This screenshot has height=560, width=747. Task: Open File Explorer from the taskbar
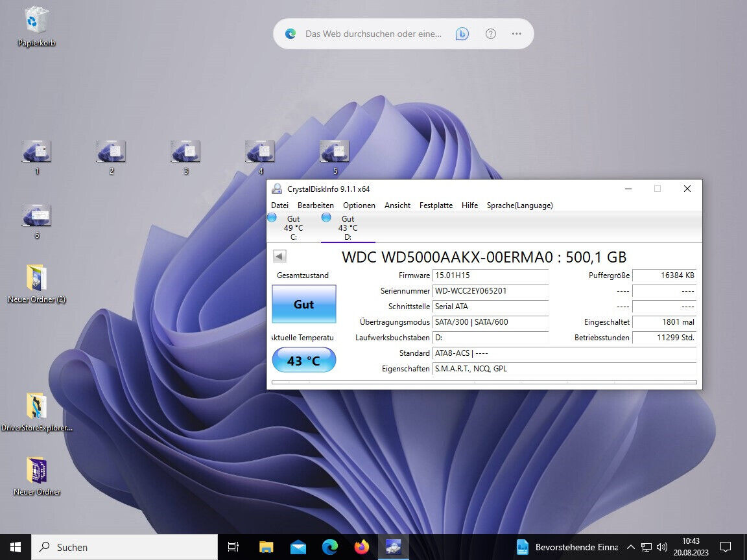267,547
